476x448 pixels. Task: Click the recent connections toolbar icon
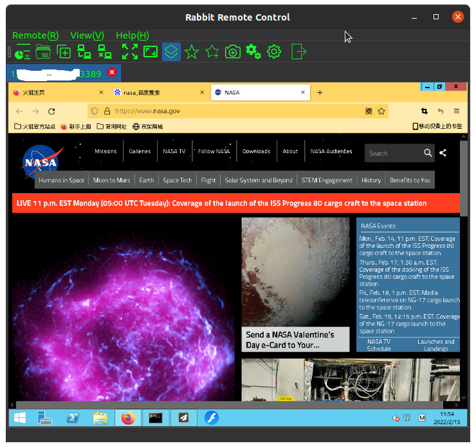[23, 51]
